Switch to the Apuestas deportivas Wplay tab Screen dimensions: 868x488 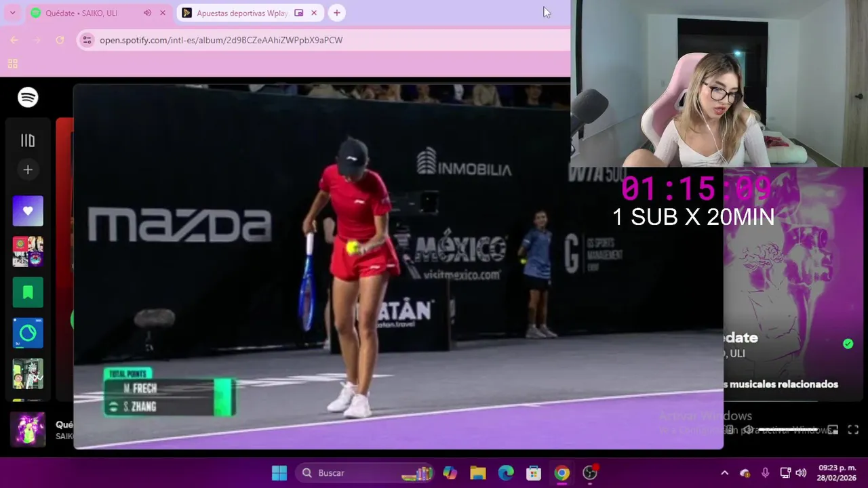tap(242, 13)
